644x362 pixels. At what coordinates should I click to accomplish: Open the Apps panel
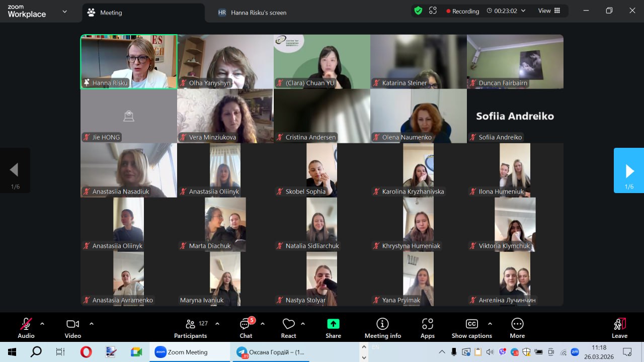427,328
